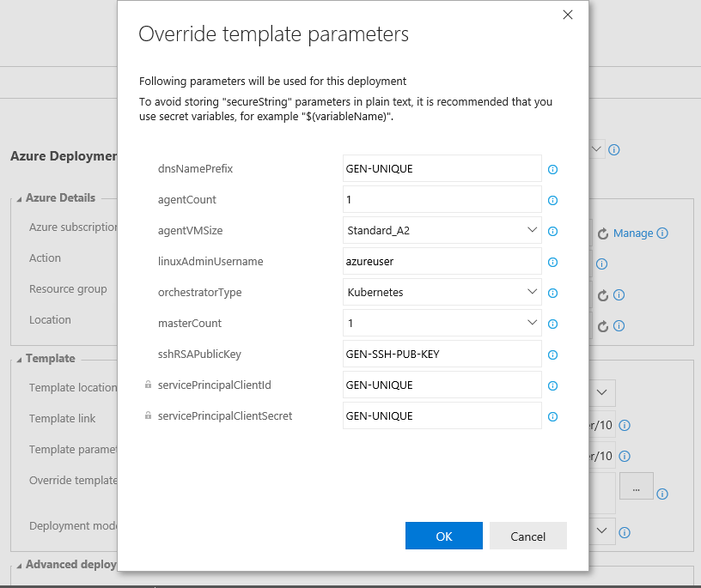Click info icon on the Action row

[601, 264]
